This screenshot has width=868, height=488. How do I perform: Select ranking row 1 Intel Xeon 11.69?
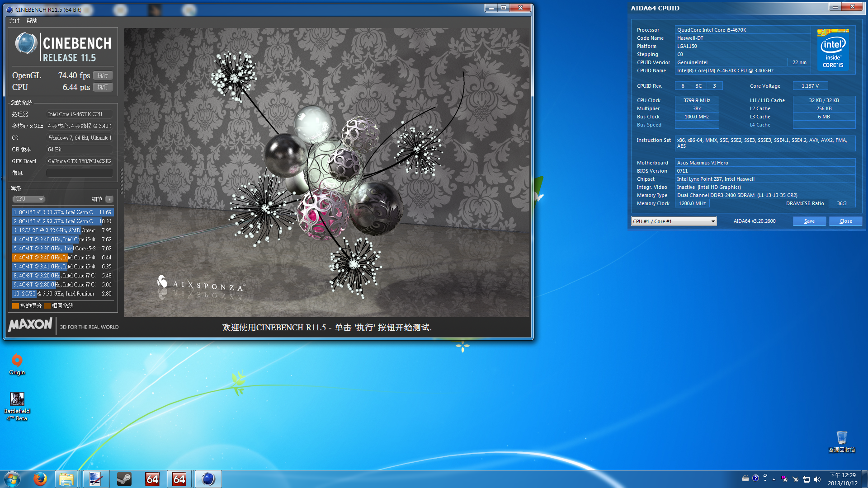click(x=63, y=212)
